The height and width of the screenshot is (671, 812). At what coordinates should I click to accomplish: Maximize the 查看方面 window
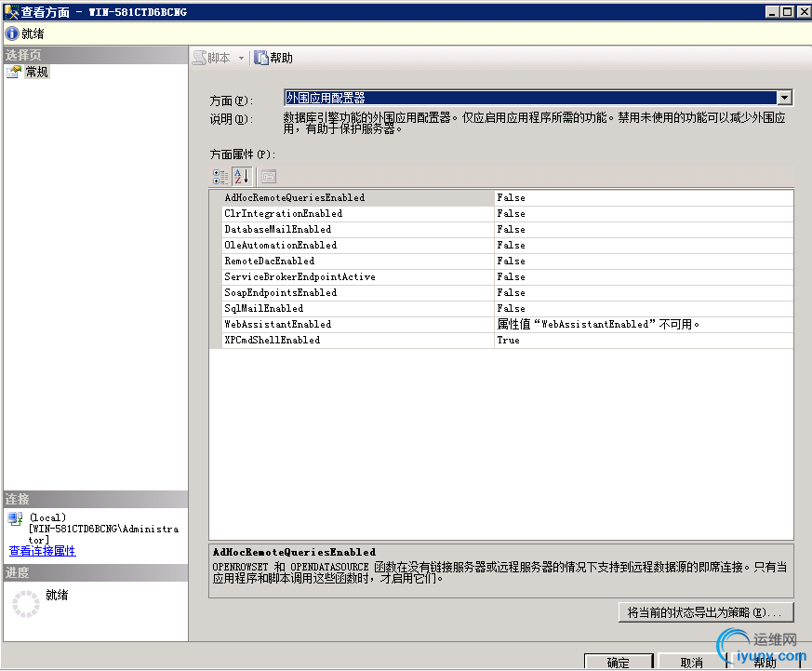(x=788, y=11)
